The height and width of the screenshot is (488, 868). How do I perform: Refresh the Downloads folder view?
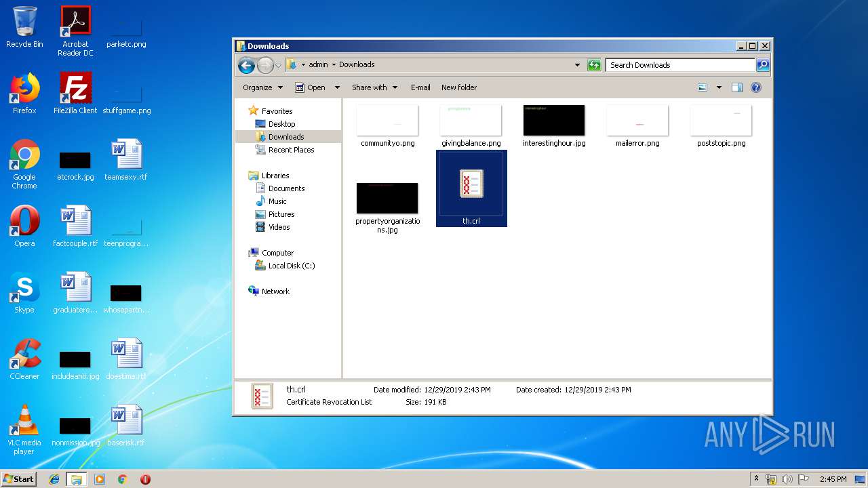(x=594, y=65)
